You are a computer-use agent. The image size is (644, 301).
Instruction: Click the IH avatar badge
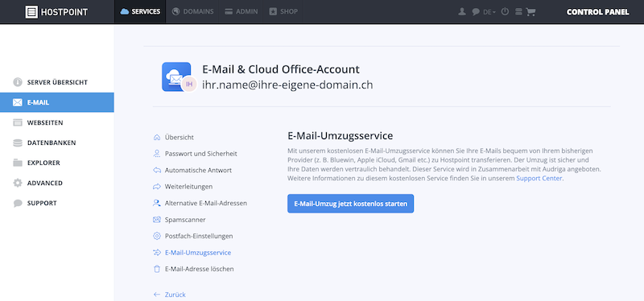[x=189, y=85]
